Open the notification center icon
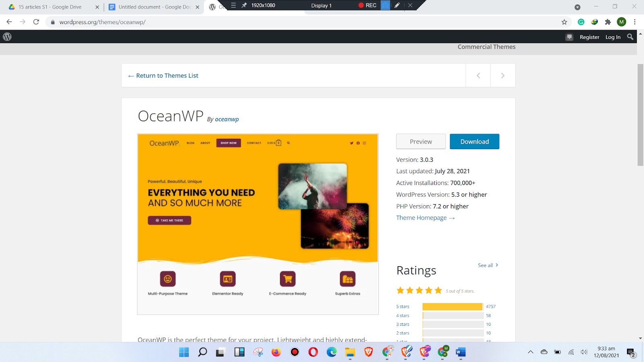Image resolution: width=644 pixels, height=362 pixels. click(631, 352)
